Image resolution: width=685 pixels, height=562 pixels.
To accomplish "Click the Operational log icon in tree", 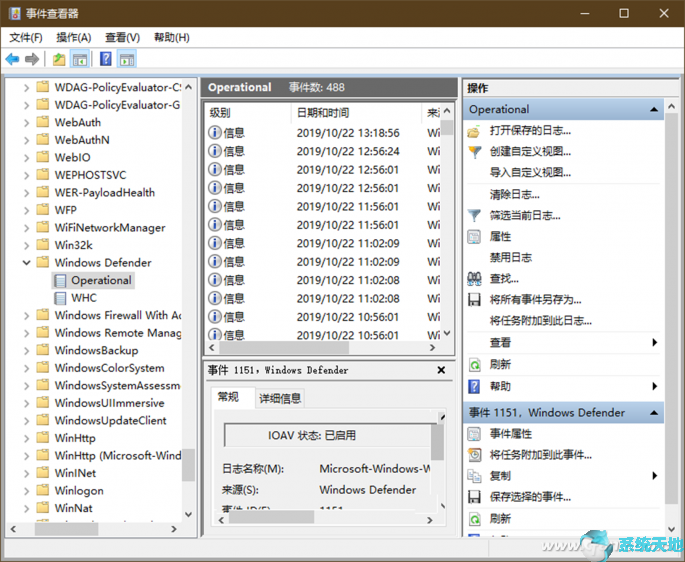I will pos(60,281).
